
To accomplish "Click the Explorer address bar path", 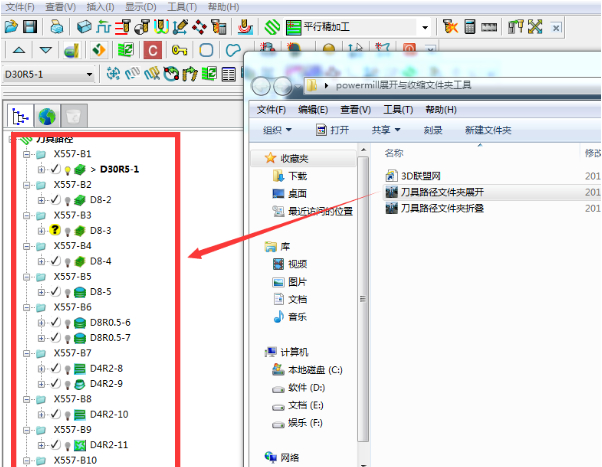I will pyautogui.click(x=403, y=85).
